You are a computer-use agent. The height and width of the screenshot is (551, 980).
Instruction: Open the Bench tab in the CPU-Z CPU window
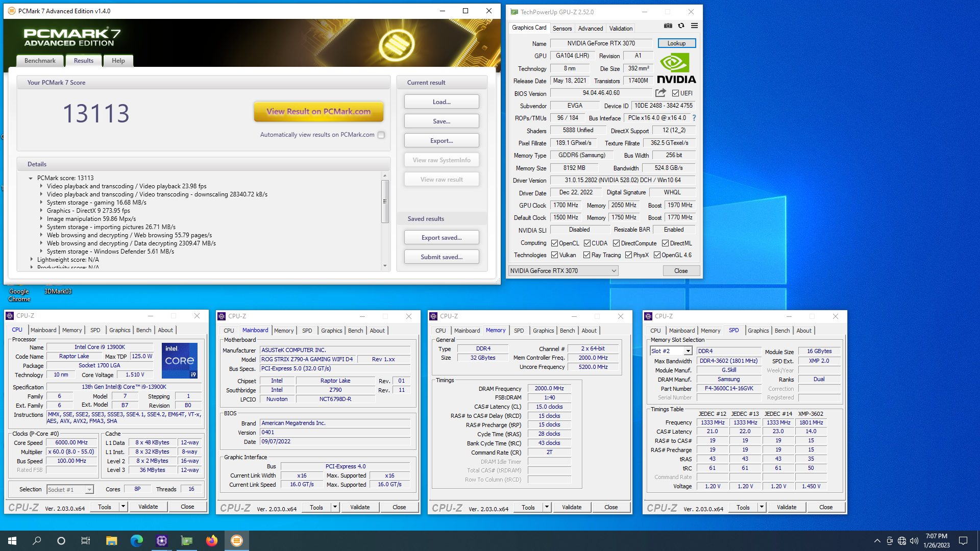pos(143,330)
